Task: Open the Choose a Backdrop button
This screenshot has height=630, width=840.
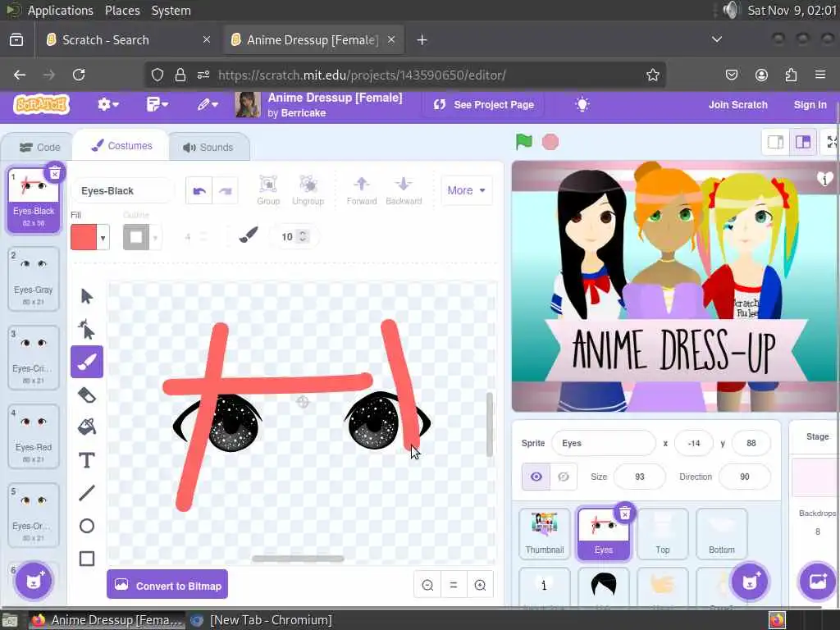Action: click(818, 582)
